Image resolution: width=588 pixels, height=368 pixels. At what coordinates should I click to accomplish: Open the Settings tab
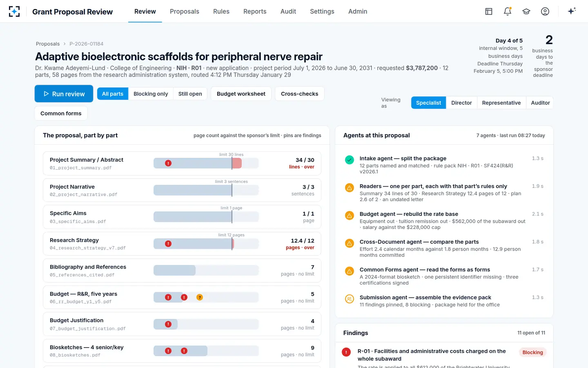coord(322,11)
